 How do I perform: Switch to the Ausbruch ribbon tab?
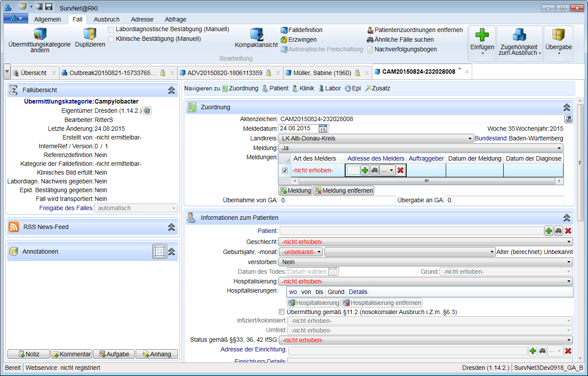coord(107,19)
